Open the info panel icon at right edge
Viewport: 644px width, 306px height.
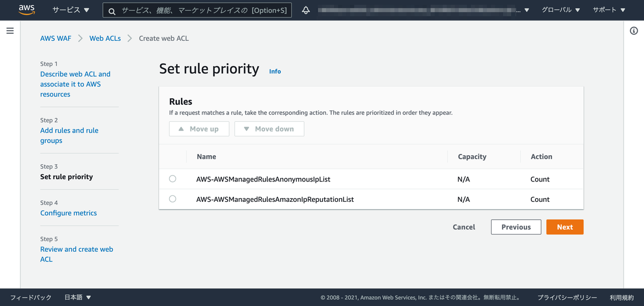634,31
